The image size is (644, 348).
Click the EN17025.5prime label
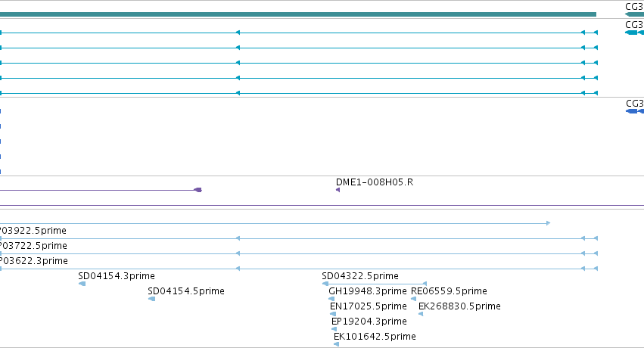click(x=369, y=306)
